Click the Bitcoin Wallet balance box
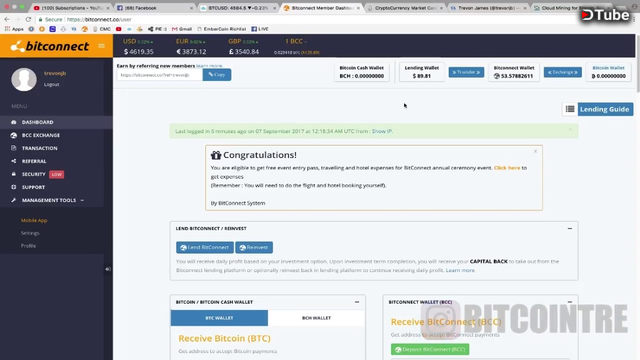Viewport: 640px width, 360px height. 608,72
